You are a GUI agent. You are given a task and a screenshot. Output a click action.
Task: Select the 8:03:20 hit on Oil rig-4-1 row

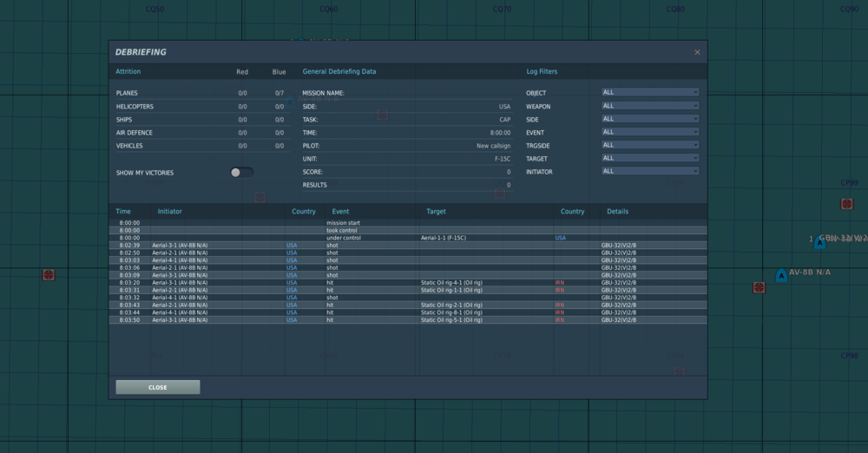pos(408,283)
